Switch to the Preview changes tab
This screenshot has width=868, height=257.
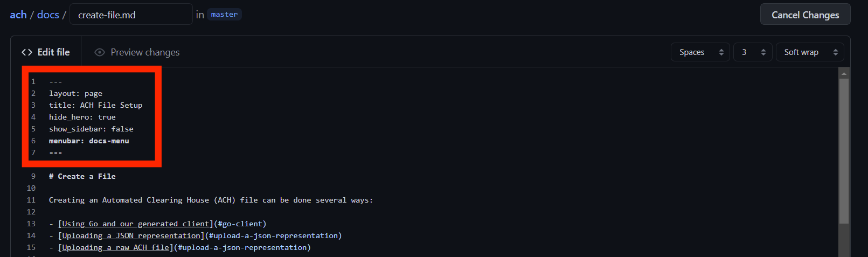click(137, 52)
